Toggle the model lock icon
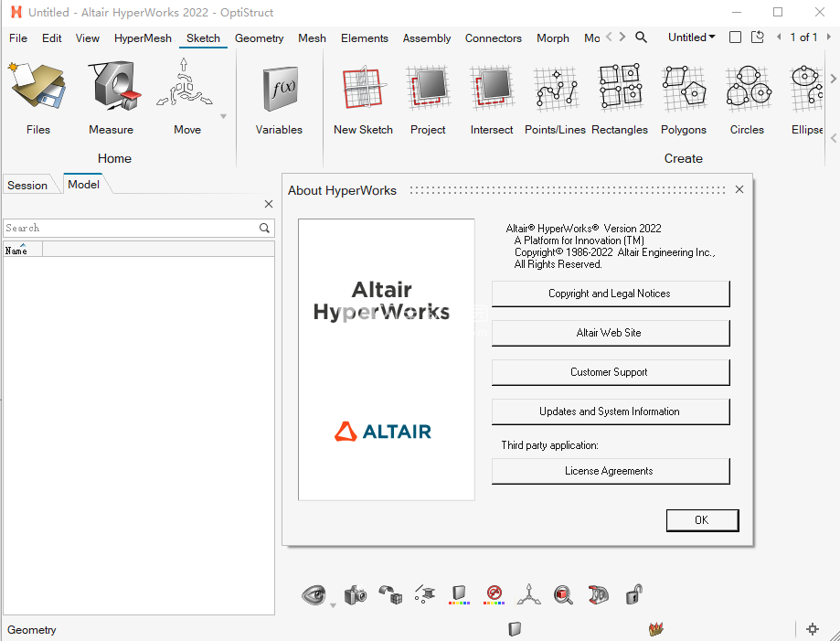 click(633, 594)
